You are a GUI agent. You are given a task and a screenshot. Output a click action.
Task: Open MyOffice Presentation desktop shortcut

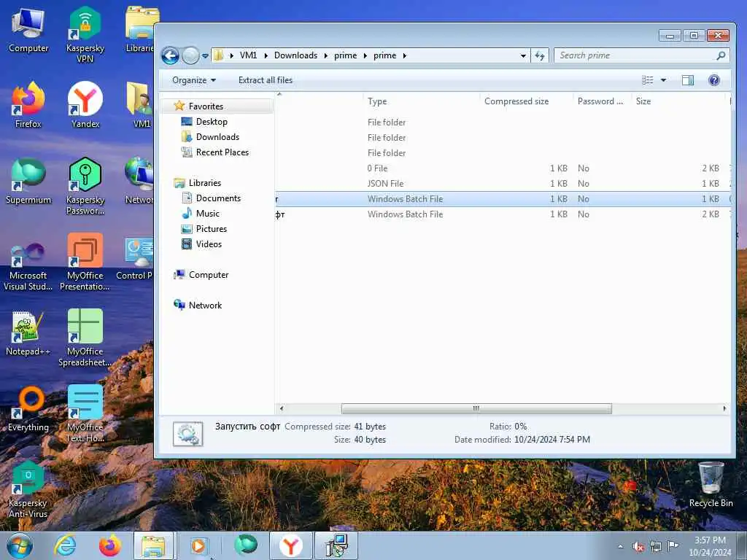click(x=85, y=262)
